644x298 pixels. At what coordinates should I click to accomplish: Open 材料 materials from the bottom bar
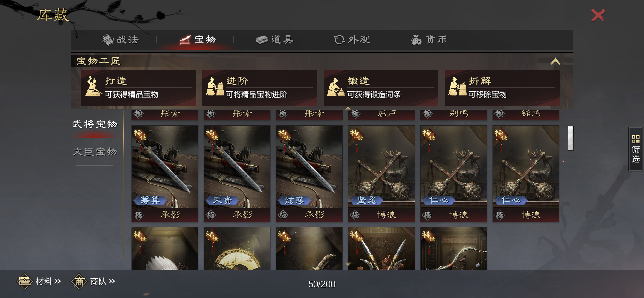39,281
